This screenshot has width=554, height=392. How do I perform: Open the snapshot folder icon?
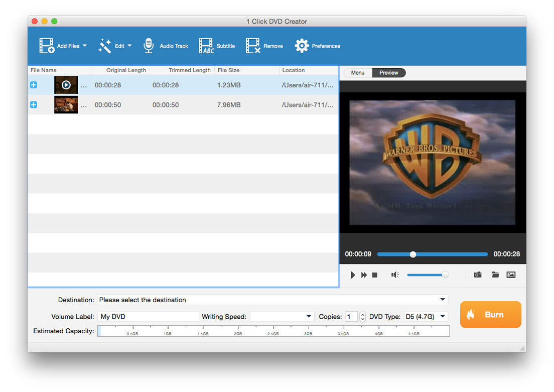coord(495,274)
